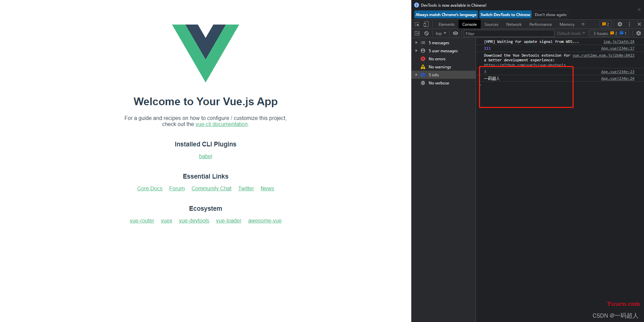Viewport: 644px width, 322px height.
Task: Open the 3 Issues summary button
Action: click(610, 34)
